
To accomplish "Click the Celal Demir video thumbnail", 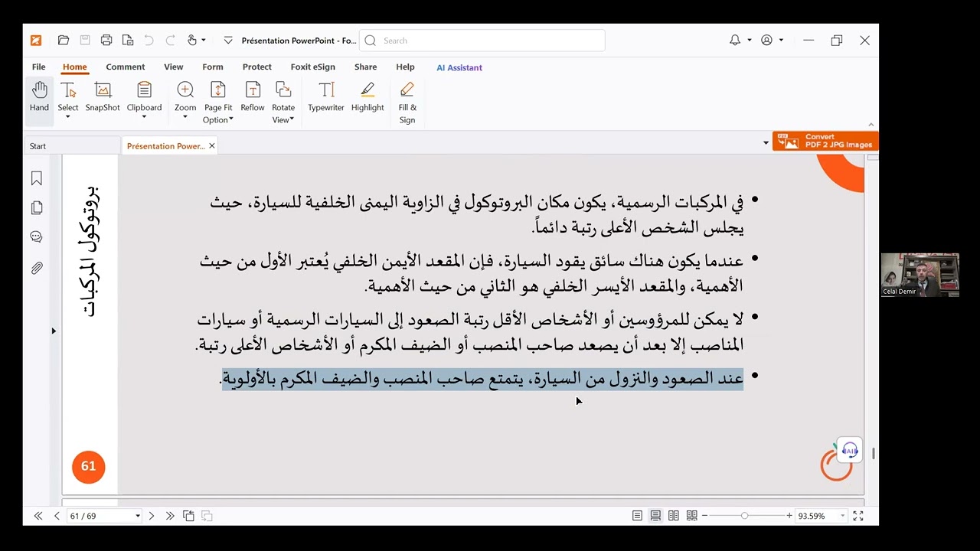I will [920, 275].
